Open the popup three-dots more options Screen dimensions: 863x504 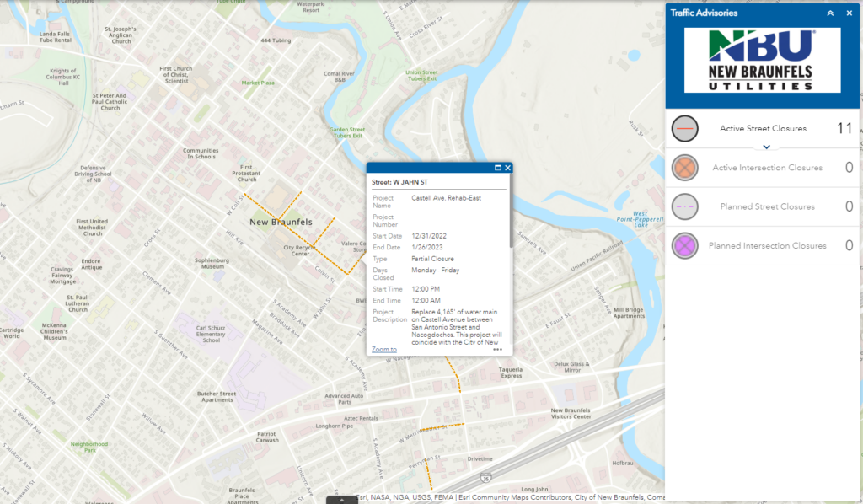[497, 350]
